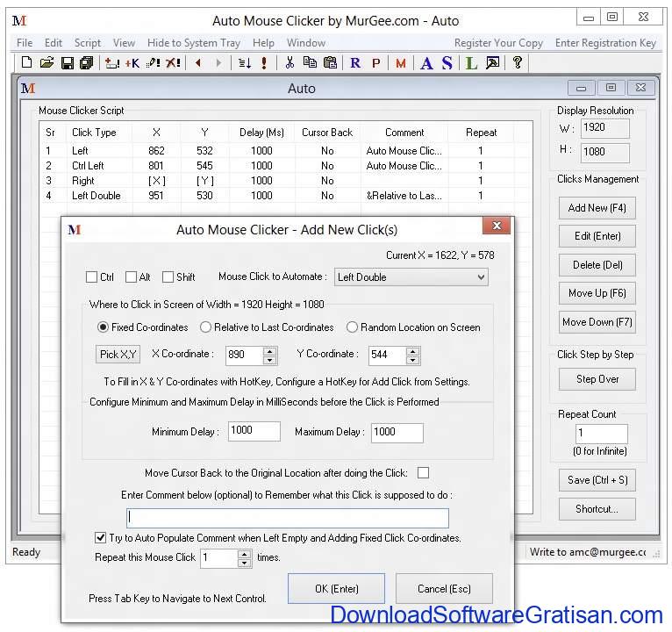This screenshot has width=672, height=632.
Task: Click the orange M toolbar icon
Action: coord(401,63)
